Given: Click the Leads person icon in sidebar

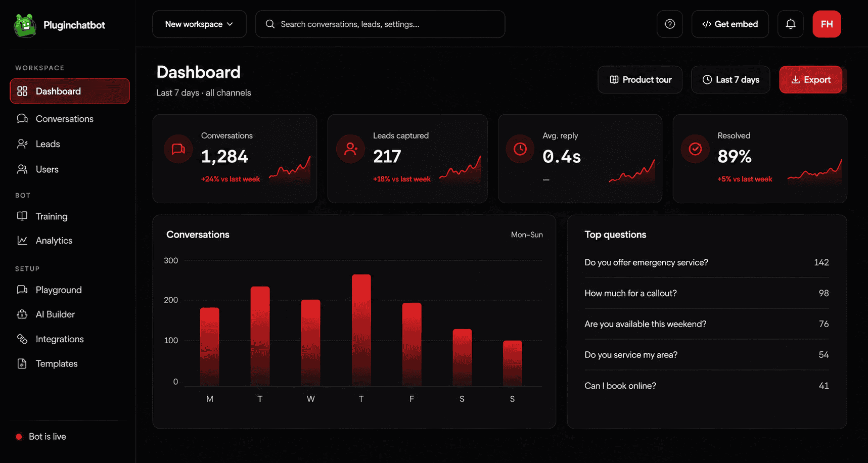Looking at the screenshot, I should 22,144.
